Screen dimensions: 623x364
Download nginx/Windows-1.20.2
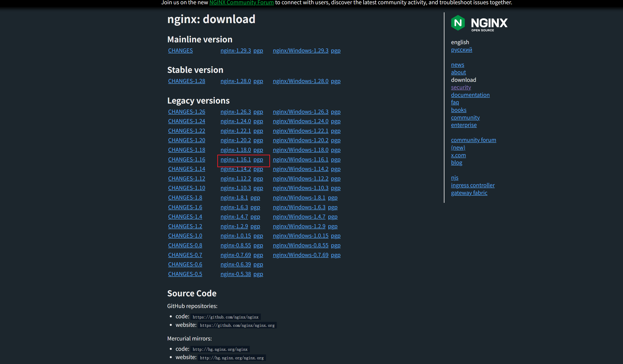pyautogui.click(x=300, y=140)
